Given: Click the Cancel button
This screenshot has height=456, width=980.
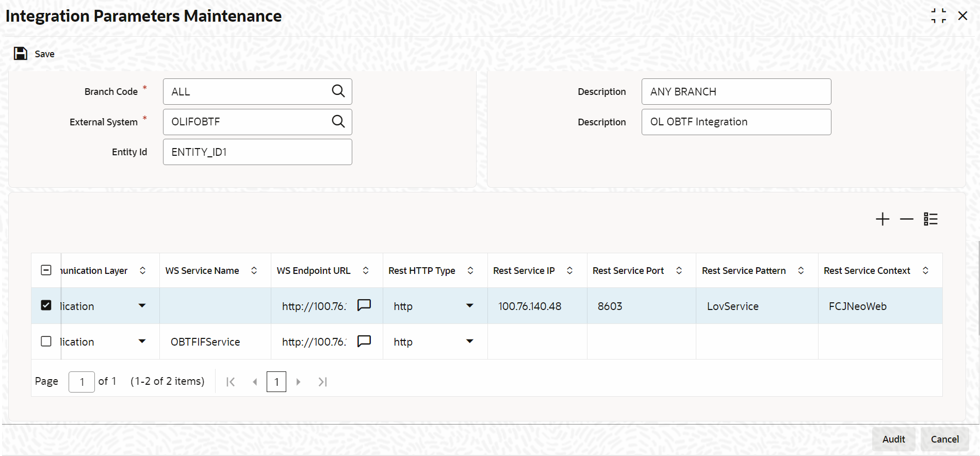Looking at the screenshot, I should (945, 439).
